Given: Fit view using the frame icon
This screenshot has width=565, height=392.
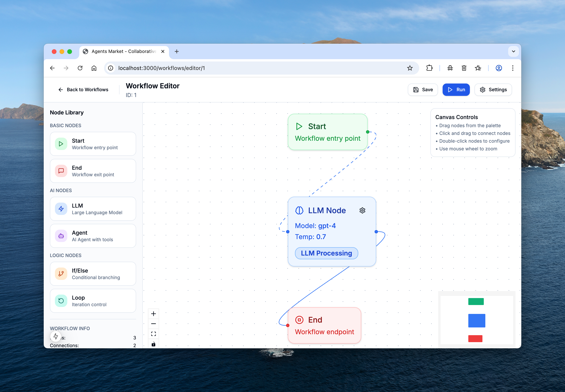Looking at the screenshot, I should click(x=154, y=334).
